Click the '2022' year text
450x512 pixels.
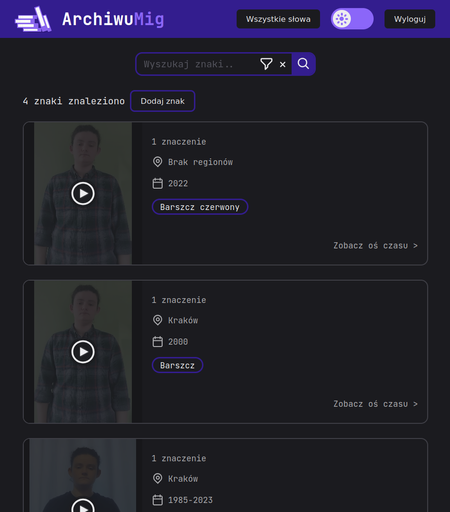coord(178,184)
